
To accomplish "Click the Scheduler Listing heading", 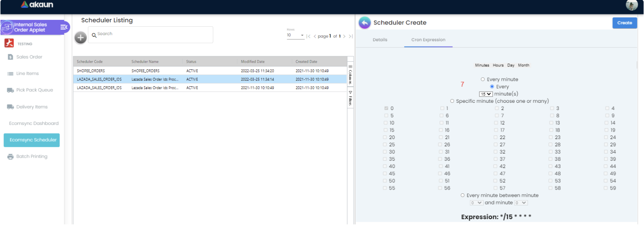I will [x=107, y=20].
